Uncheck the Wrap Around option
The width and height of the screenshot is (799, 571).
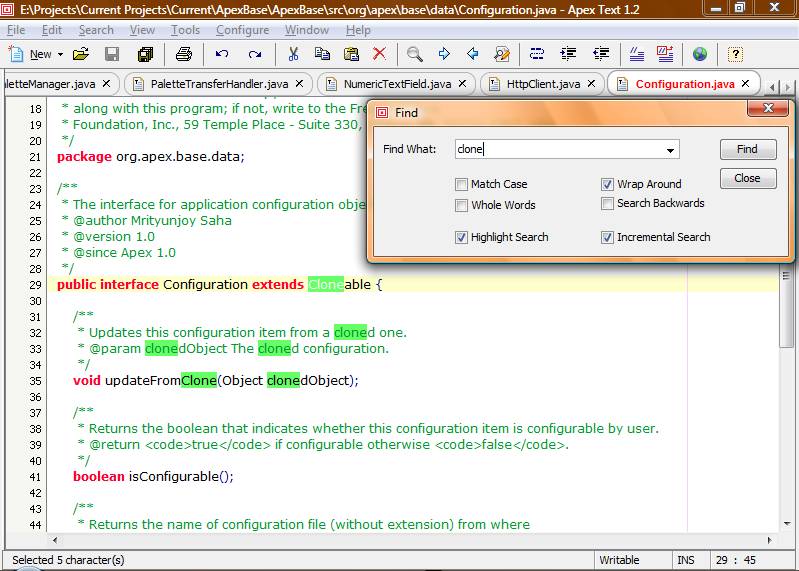click(607, 184)
